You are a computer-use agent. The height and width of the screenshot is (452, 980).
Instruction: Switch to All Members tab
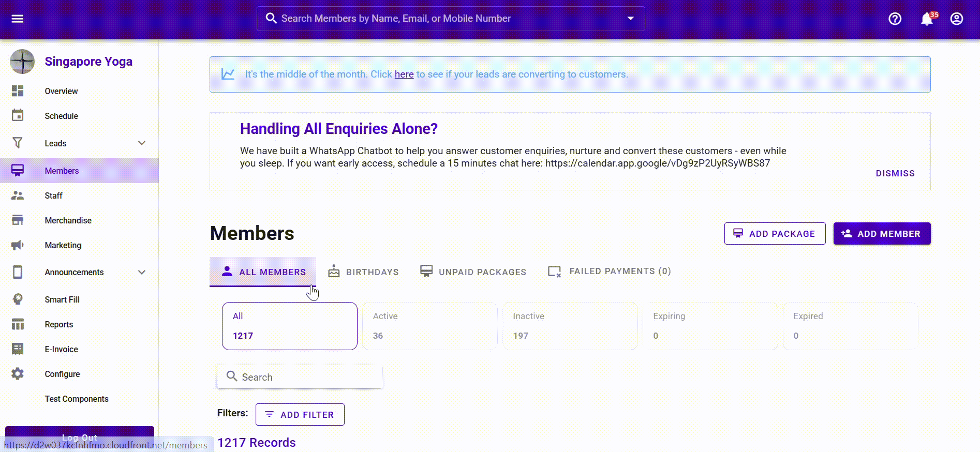point(263,272)
